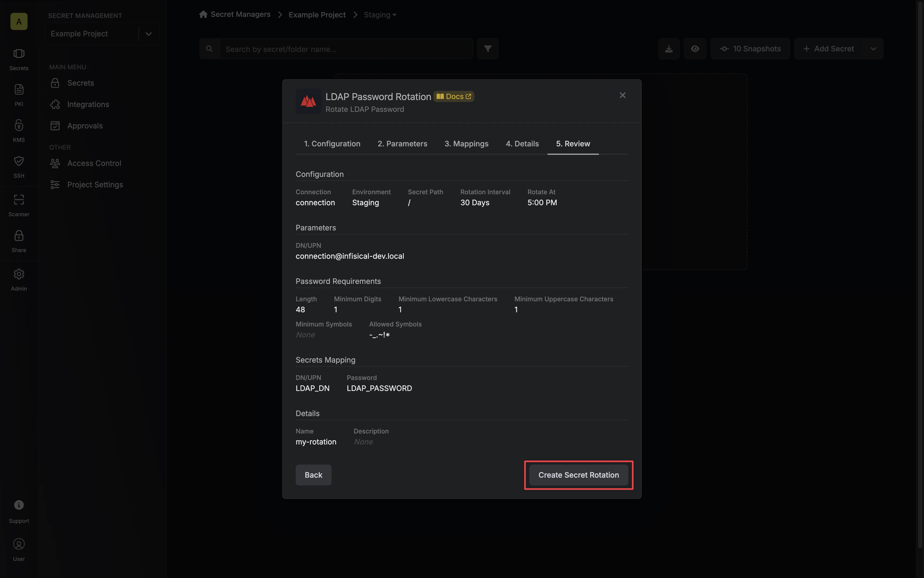Click the my-rotation name value

pos(316,442)
